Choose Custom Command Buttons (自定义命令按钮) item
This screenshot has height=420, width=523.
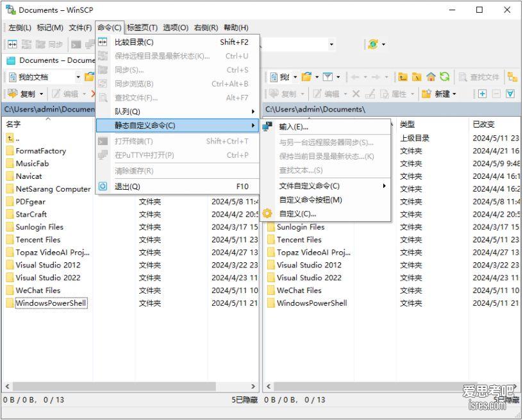pyautogui.click(x=326, y=200)
